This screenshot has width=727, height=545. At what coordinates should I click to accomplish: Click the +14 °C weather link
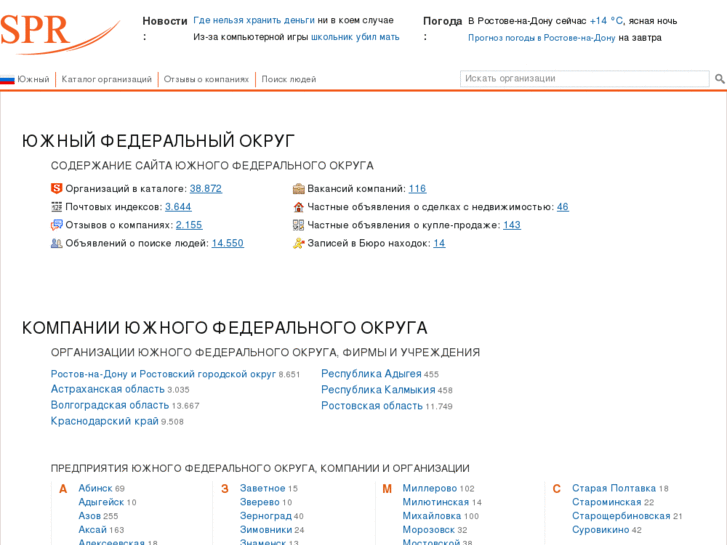pyautogui.click(x=606, y=21)
